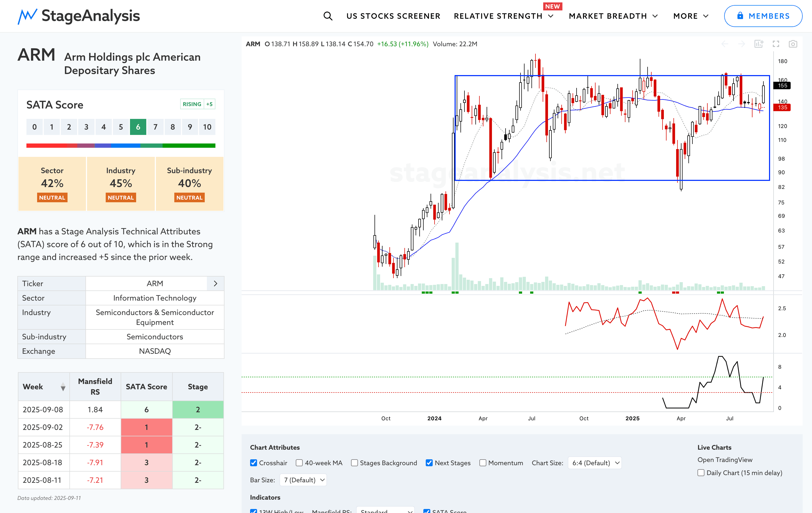Click the chart forward arrow icon
812x513 pixels.
[741, 44]
